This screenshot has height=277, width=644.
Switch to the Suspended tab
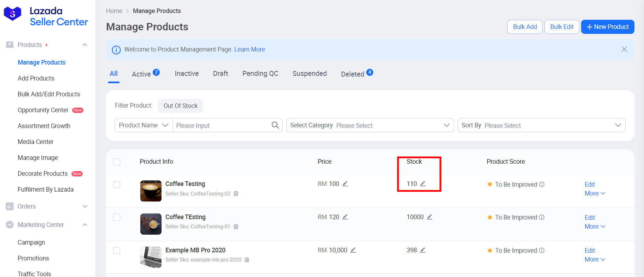(x=310, y=73)
